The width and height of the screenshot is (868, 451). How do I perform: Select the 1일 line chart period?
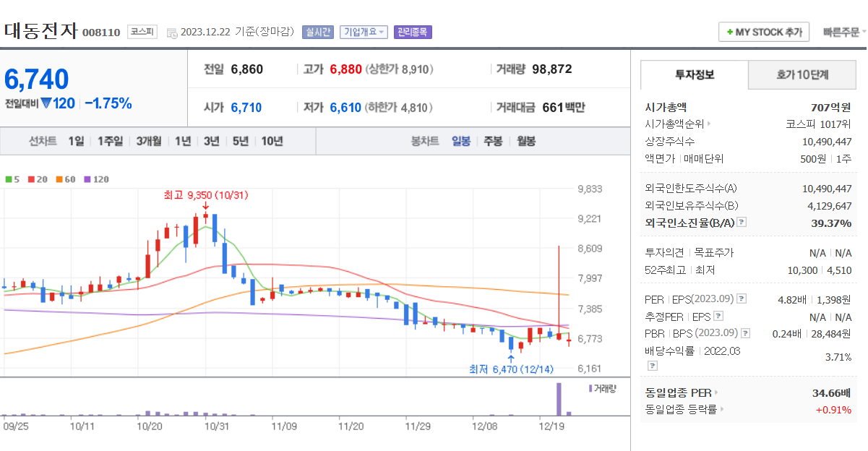point(76,141)
